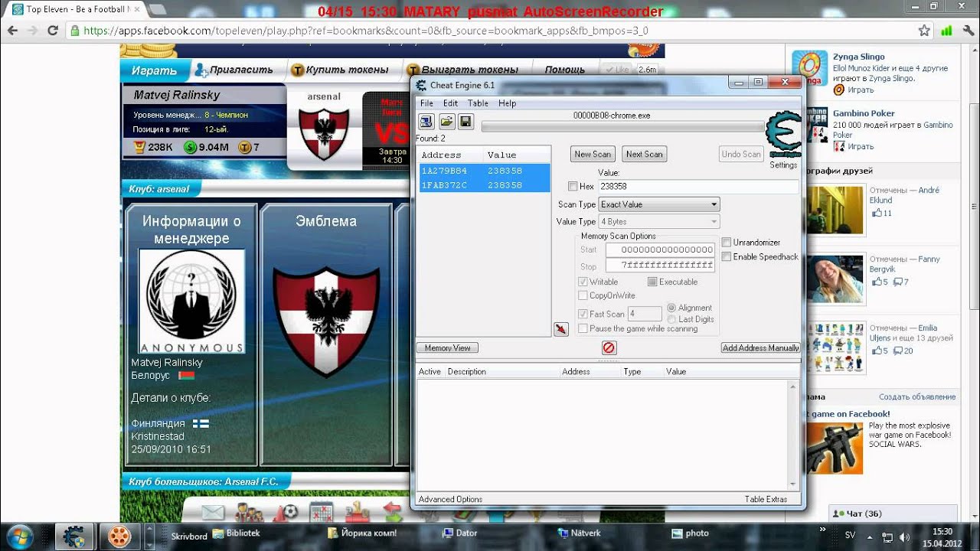Open the Table menu in Cheat Engine
980x551 pixels.
click(478, 103)
